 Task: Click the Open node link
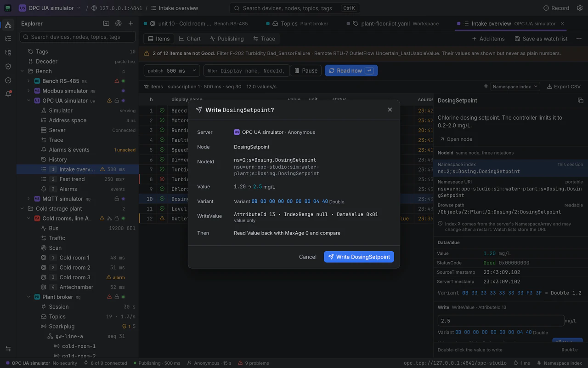pos(456,139)
